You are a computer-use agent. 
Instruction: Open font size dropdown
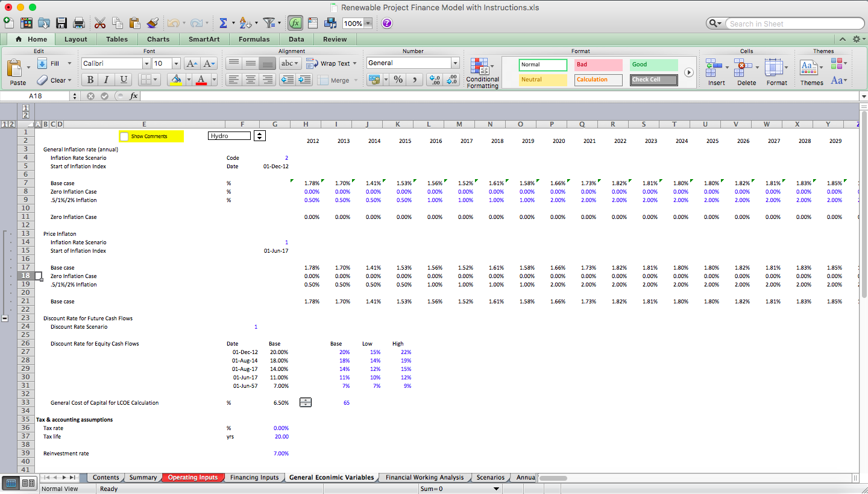point(176,63)
